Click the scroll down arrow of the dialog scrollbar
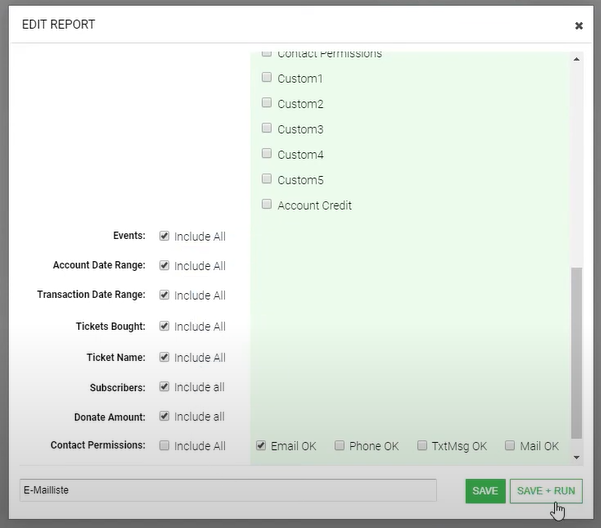 coord(576,457)
